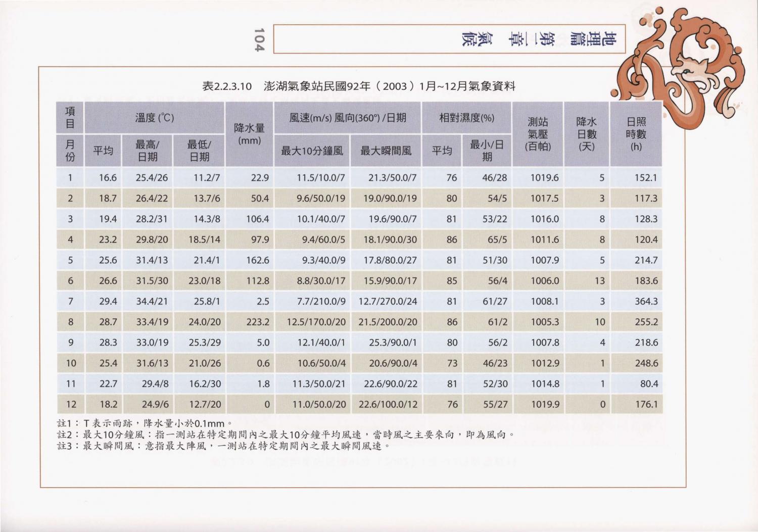758x532 pixels.
Task: Click the 最大10分鐘風 subheader
Action: tap(312, 150)
